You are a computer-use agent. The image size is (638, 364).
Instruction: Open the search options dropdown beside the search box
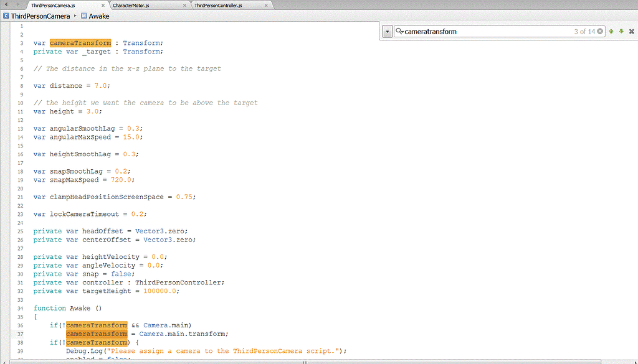387,31
